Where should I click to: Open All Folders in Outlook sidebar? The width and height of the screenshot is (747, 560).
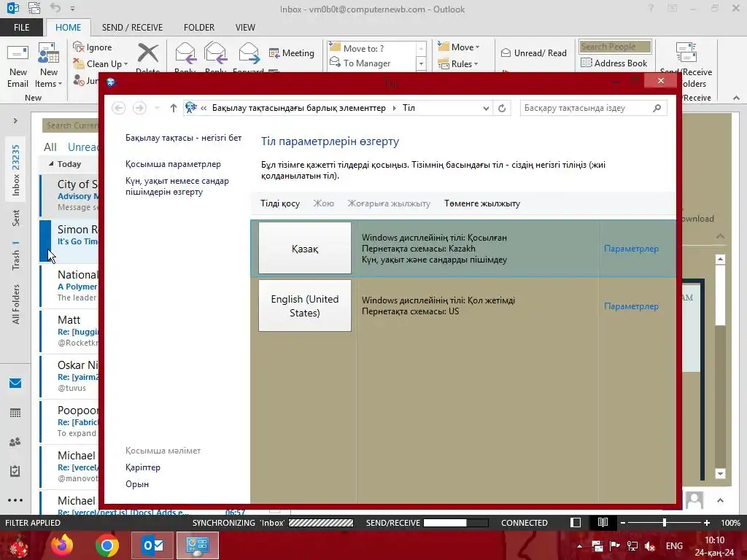16,304
